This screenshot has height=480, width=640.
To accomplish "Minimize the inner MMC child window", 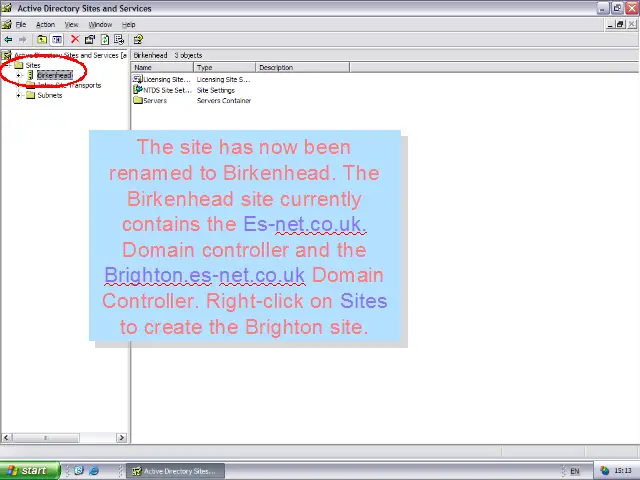I will click(610, 24).
